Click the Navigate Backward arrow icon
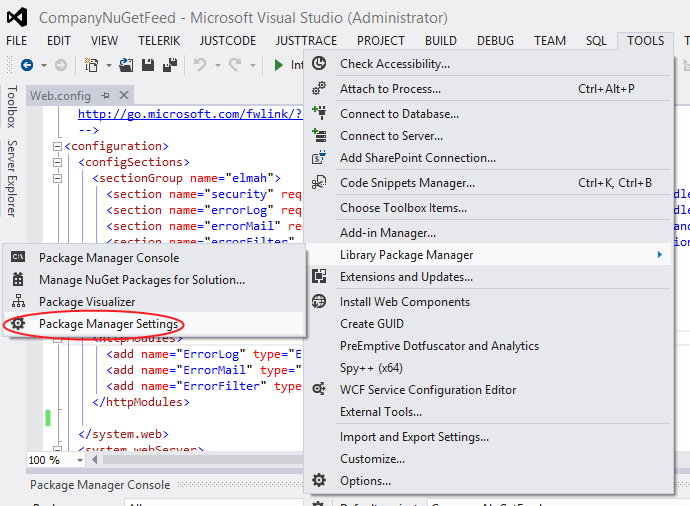690x506 pixels. coord(26,64)
